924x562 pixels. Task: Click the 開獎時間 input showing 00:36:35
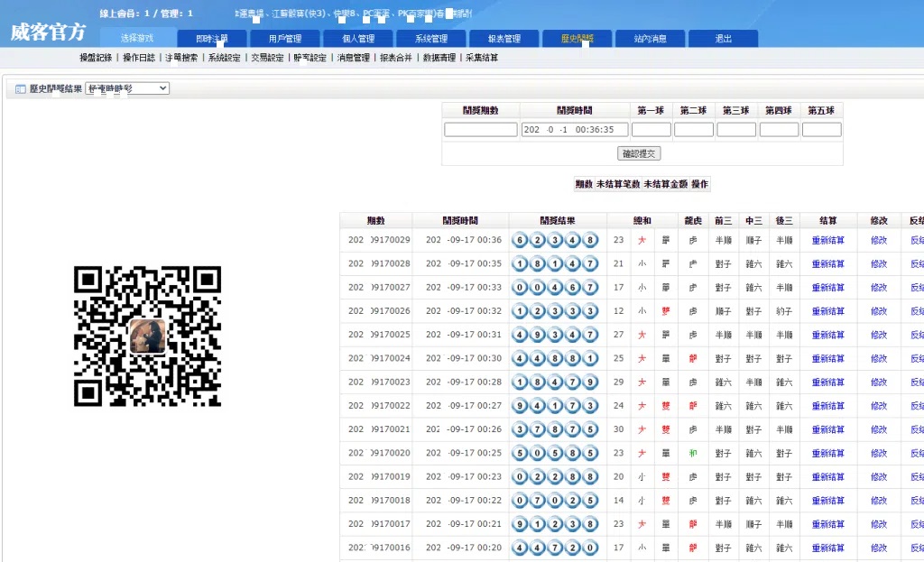575,130
